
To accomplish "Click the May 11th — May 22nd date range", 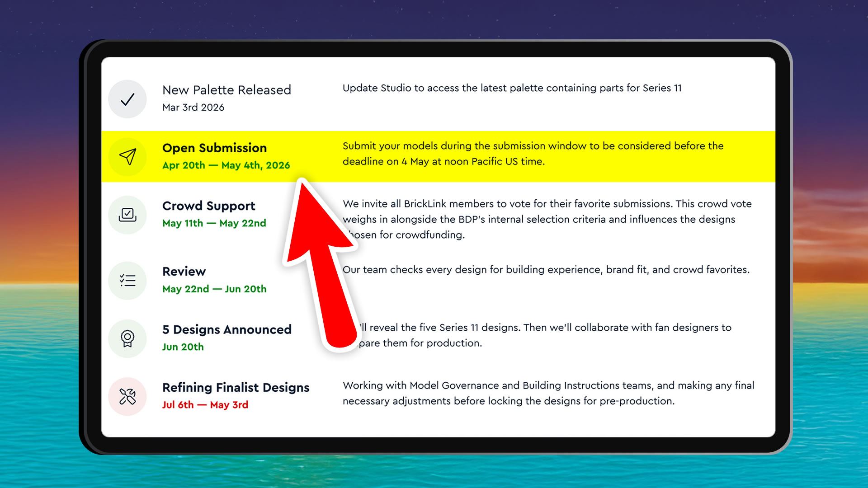I will (214, 223).
